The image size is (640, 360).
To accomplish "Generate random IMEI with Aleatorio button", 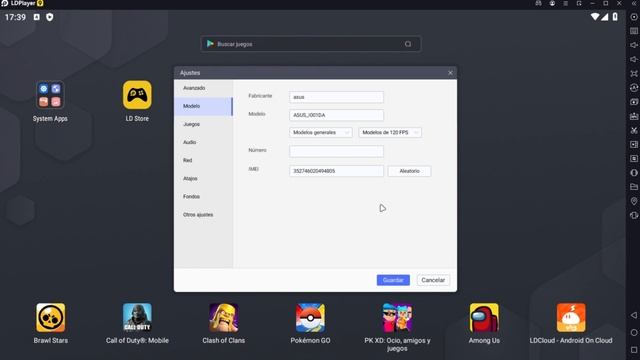I will coord(409,171).
